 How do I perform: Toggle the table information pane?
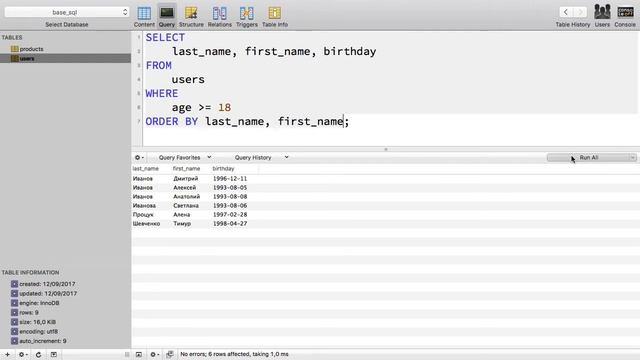click(x=54, y=354)
